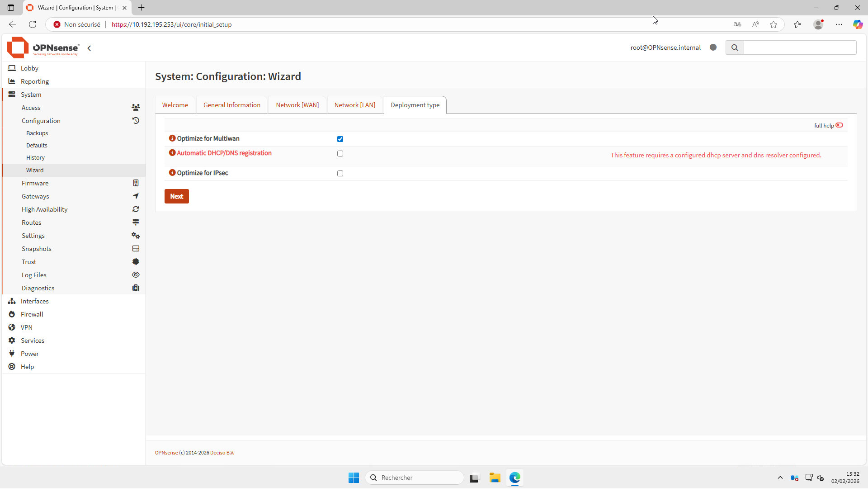Check the Optimize for IPsec box

pos(340,173)
